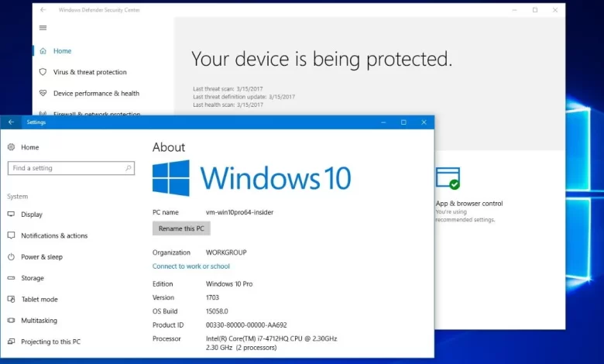Click the Storage drive icon
This screenshot has height=364, width=604.
11,278
